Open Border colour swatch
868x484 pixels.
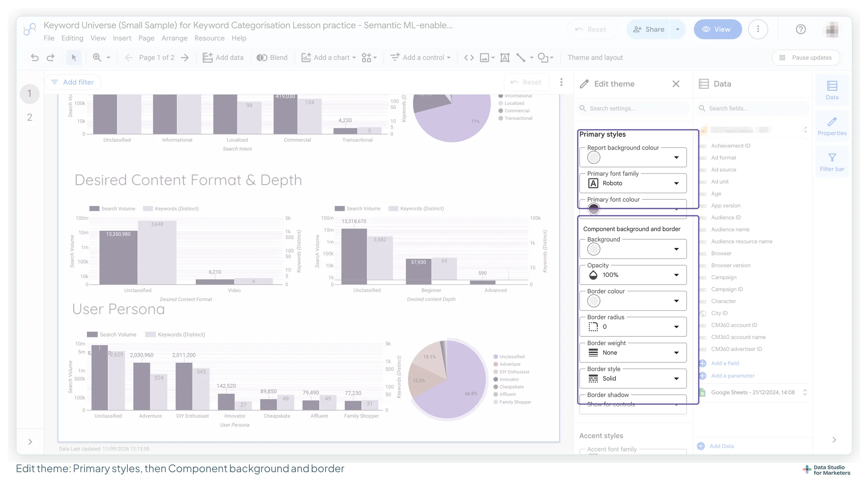593,301
